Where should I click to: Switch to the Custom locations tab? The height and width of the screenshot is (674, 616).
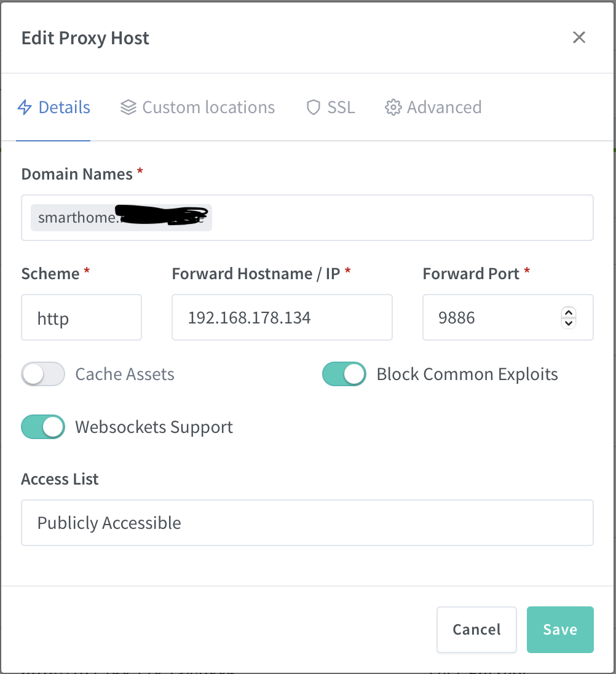[208, 108]
